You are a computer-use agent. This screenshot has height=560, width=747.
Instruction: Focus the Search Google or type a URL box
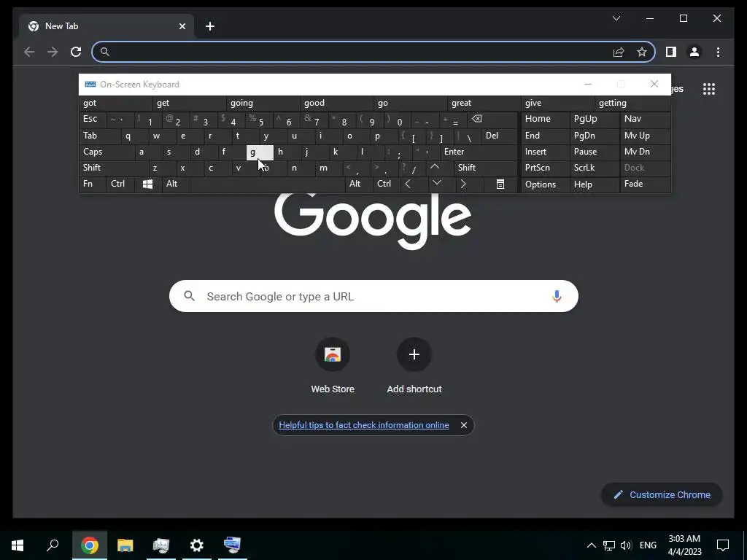[x=373, y=296]
